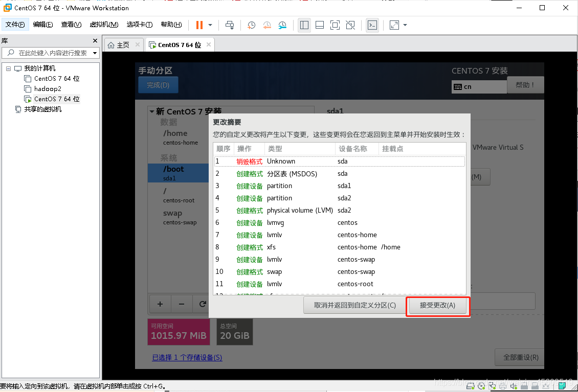Click the Unity mode toolbar icon
This screenshot has width=578, height=392.
click(350, 25)
